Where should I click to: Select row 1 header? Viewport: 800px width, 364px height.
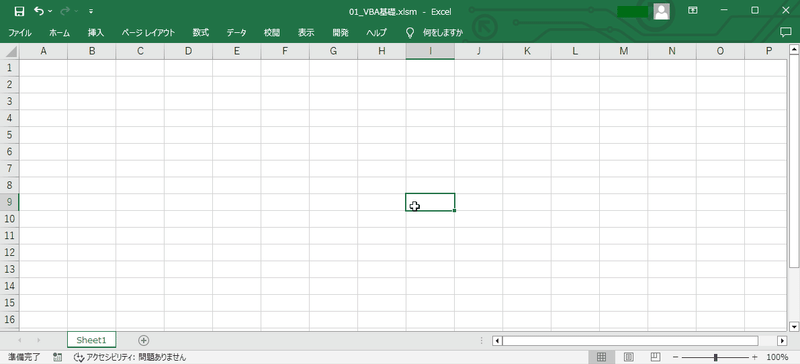click(x=9, y=68)
